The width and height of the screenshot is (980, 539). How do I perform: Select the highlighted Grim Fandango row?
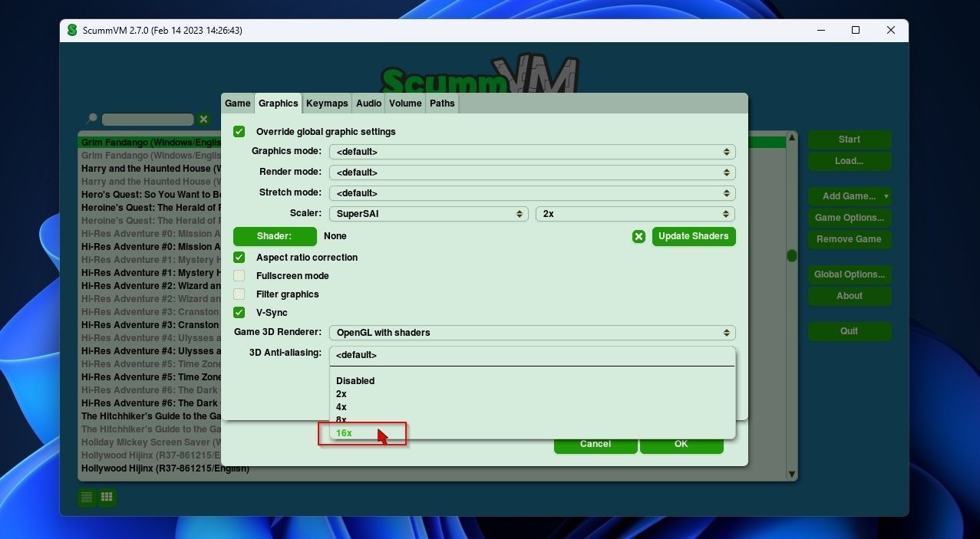coord(150,143)
